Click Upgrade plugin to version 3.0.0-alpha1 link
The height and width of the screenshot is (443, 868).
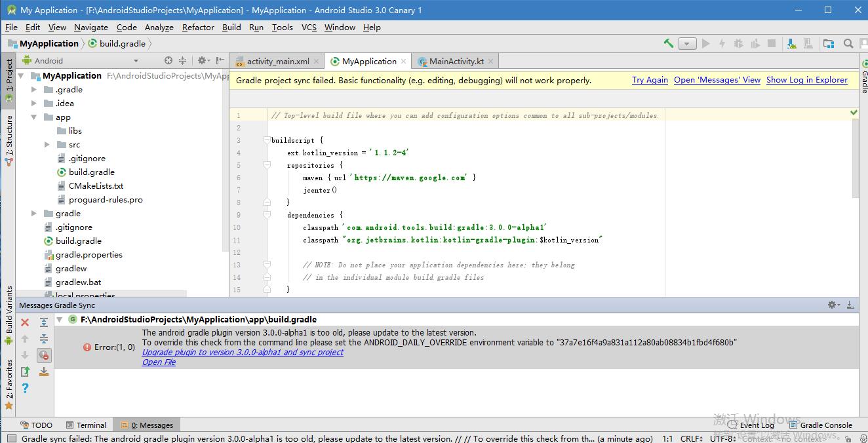tap(243, 352)
